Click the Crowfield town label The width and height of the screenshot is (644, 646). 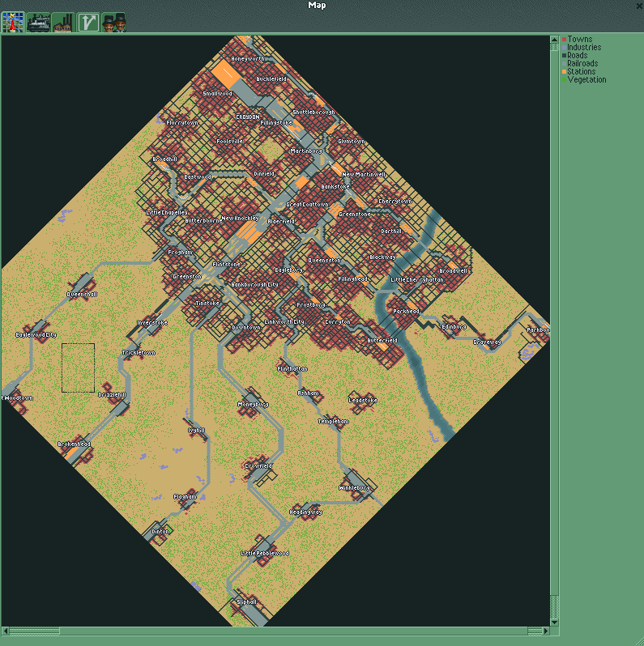pyautogui.click(x=258, y=466)
